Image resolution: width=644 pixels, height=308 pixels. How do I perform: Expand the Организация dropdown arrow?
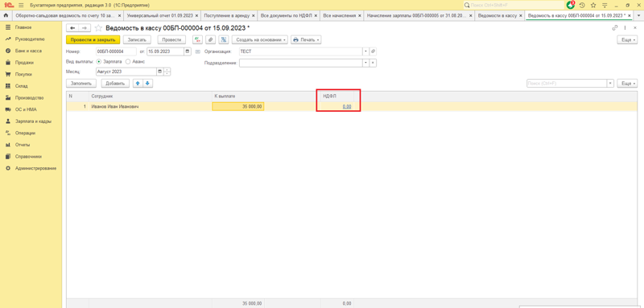click(366, 51)
